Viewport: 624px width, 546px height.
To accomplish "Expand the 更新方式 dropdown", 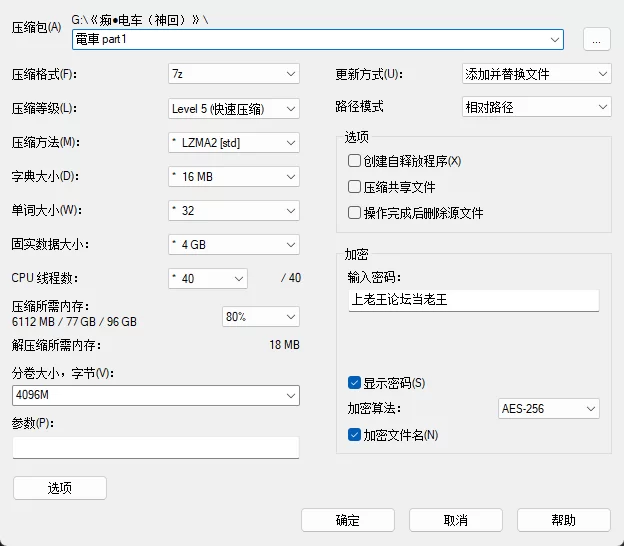I will click(x=536, y=74).
